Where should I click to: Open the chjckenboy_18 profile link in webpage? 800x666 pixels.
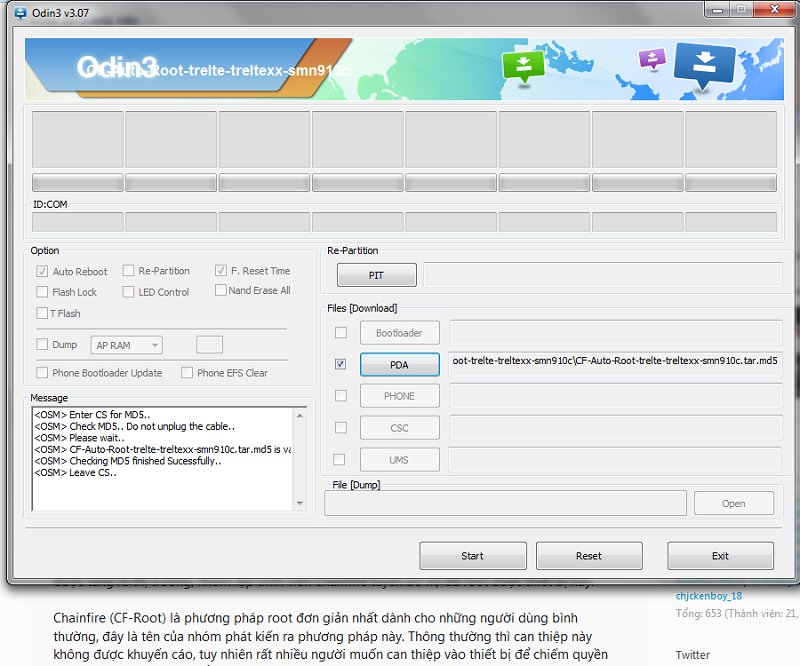(709, 596)
